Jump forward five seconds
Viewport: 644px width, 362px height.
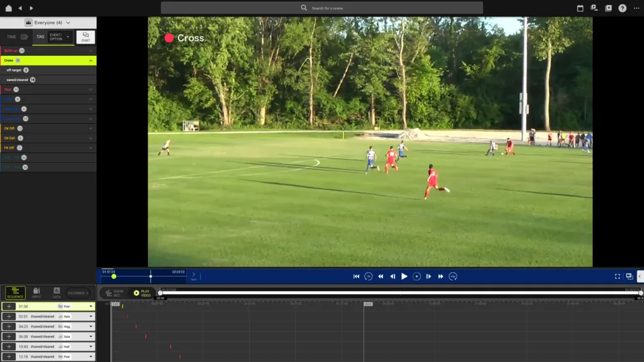453,277
